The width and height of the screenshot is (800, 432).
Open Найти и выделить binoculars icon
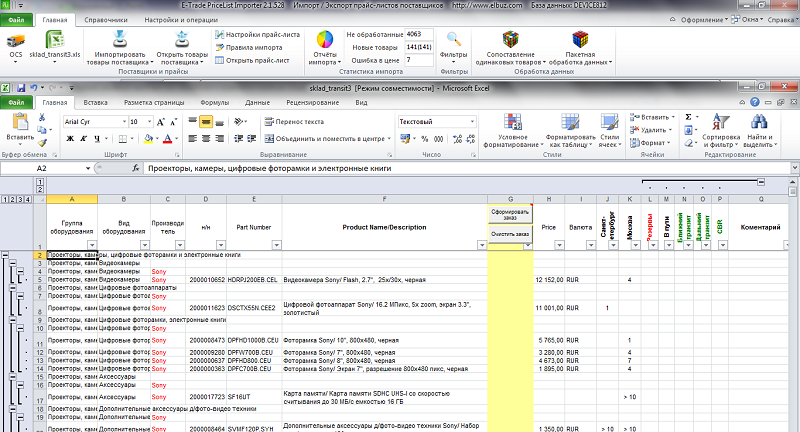point(759,122)
